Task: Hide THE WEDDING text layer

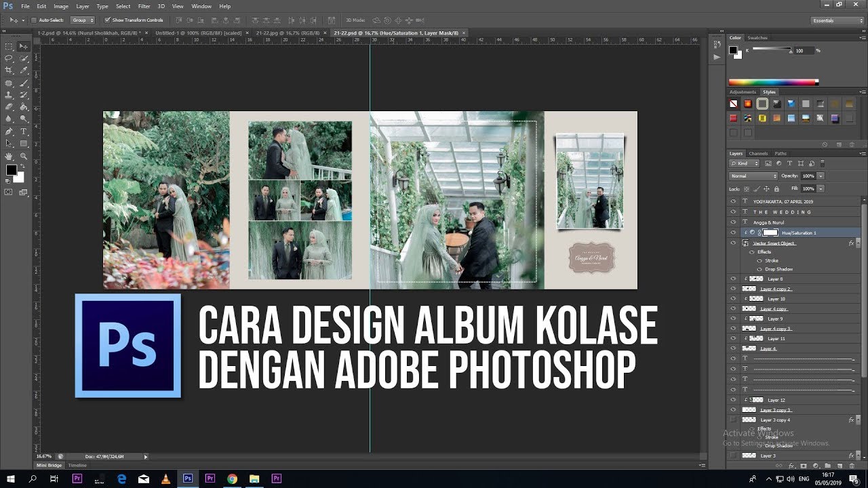Action: [733, 211]
